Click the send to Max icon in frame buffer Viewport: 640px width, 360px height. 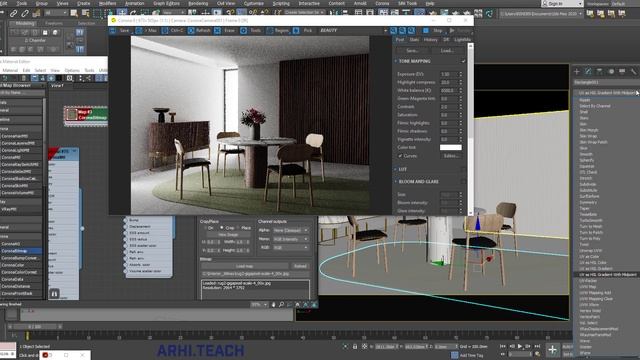pos(139,31)
